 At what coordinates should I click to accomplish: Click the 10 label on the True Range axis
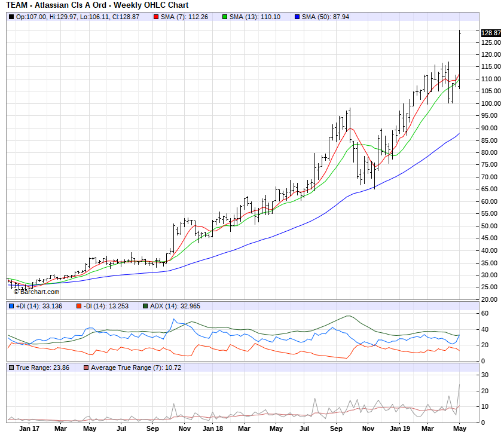tap(485, 407)
